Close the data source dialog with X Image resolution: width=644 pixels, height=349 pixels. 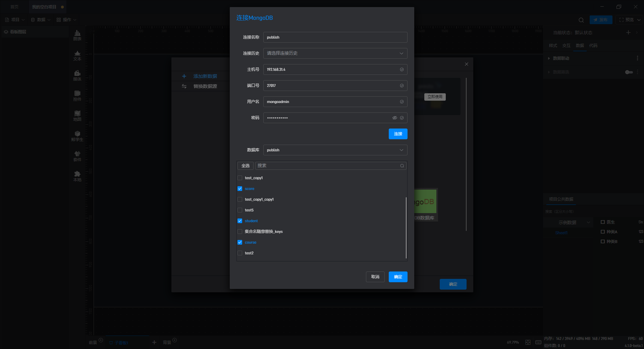(467, 64)
